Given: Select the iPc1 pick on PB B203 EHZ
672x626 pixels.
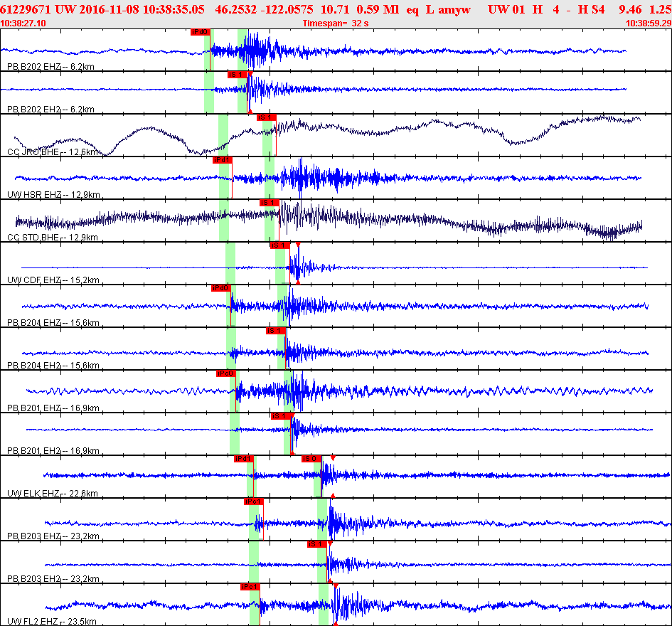Looking at the screenshot, I should tap(253, 502).
